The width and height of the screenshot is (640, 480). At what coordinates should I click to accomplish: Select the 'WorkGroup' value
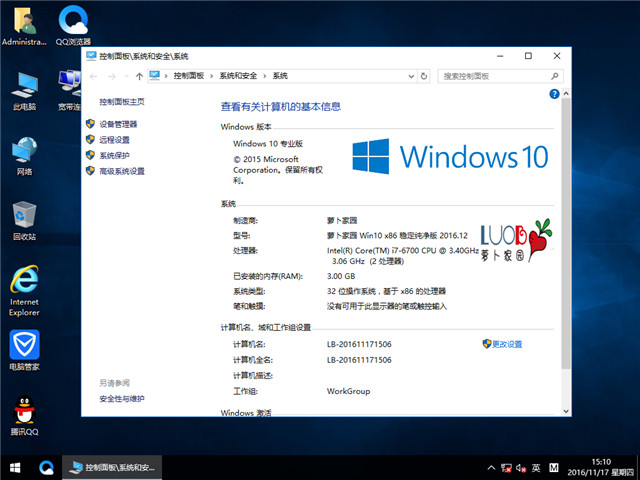[349, 391]
